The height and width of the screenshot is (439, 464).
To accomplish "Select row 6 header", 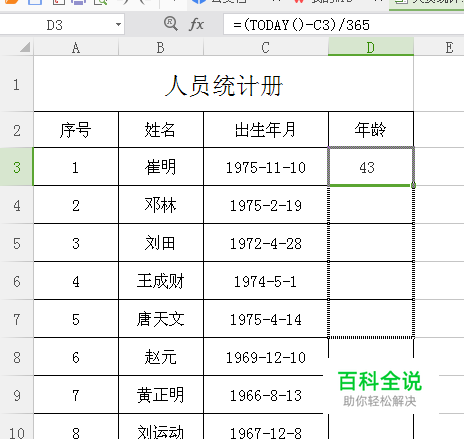I will 16,281.
